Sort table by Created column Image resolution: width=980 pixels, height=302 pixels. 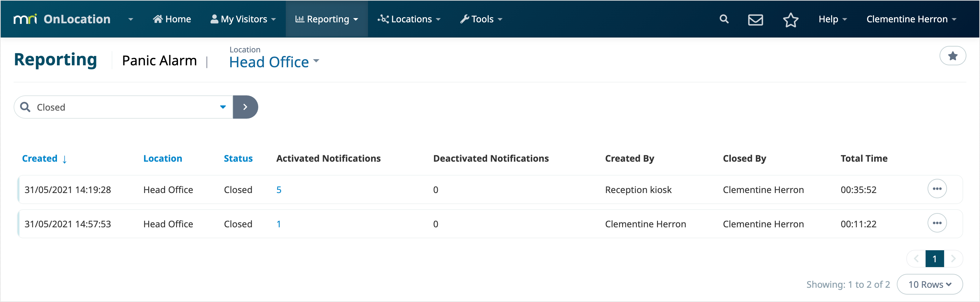point(39,158)
